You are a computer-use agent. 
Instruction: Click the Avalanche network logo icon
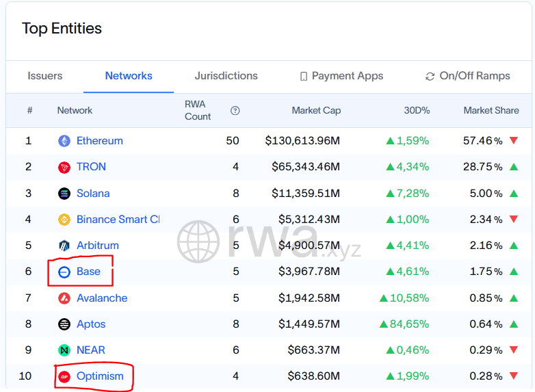click(x=64, y=298)
